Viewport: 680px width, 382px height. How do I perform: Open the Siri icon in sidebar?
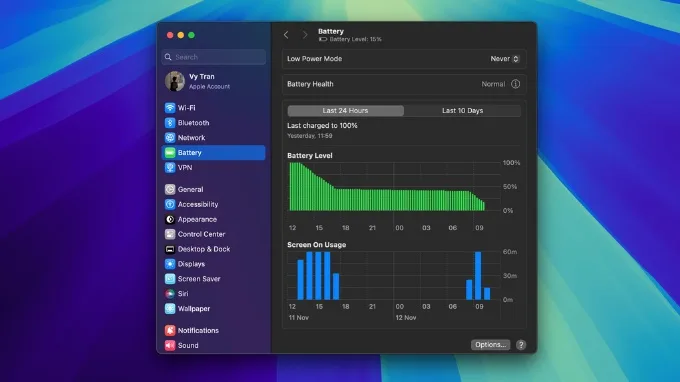click(x=170, y=294)
